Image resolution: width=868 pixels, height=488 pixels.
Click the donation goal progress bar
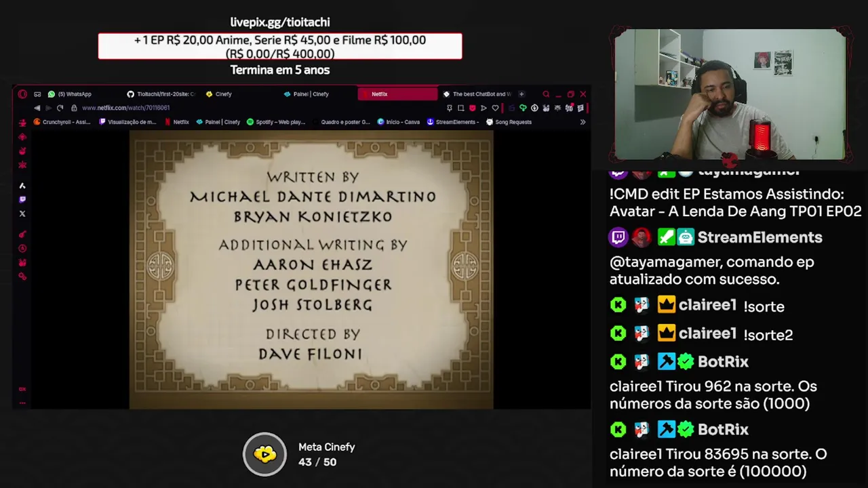280,46
